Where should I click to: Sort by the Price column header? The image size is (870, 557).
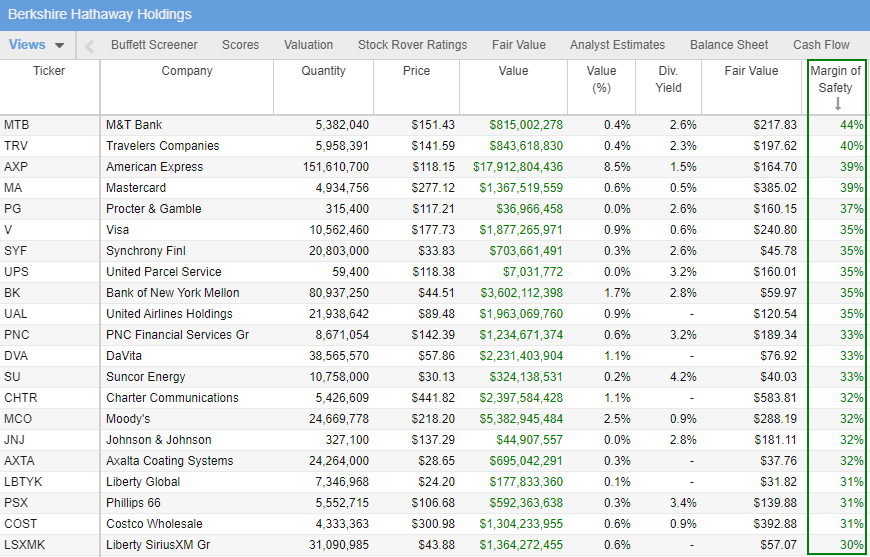tap(416, 71)
